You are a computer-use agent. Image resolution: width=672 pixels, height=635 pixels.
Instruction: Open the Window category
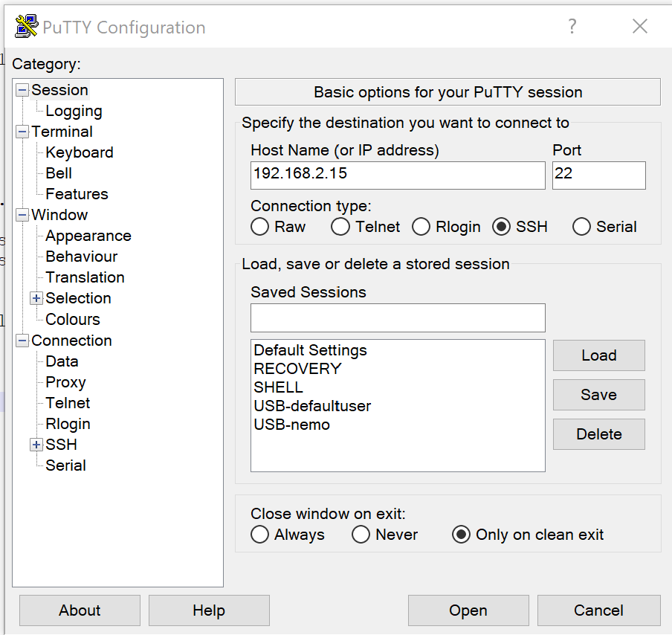(59, 215)
